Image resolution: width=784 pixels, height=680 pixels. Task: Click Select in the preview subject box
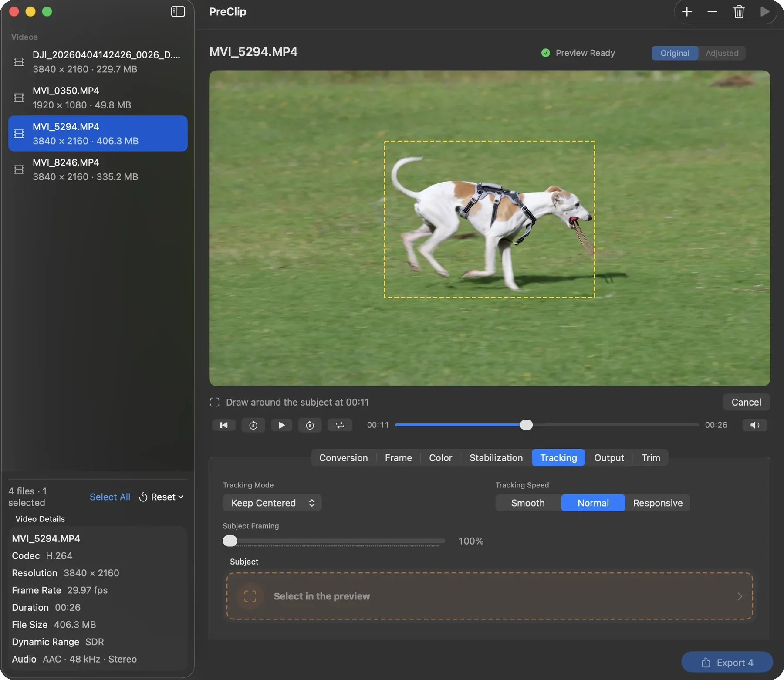[490, 596]
